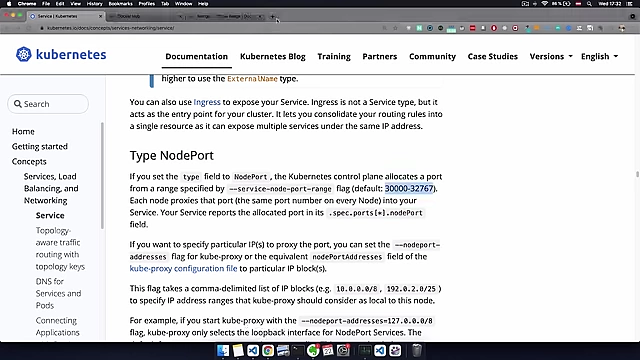Screen dimensions: 640x360
Task: Click the Chrome profile avatar
Action: tap(622, 28)
